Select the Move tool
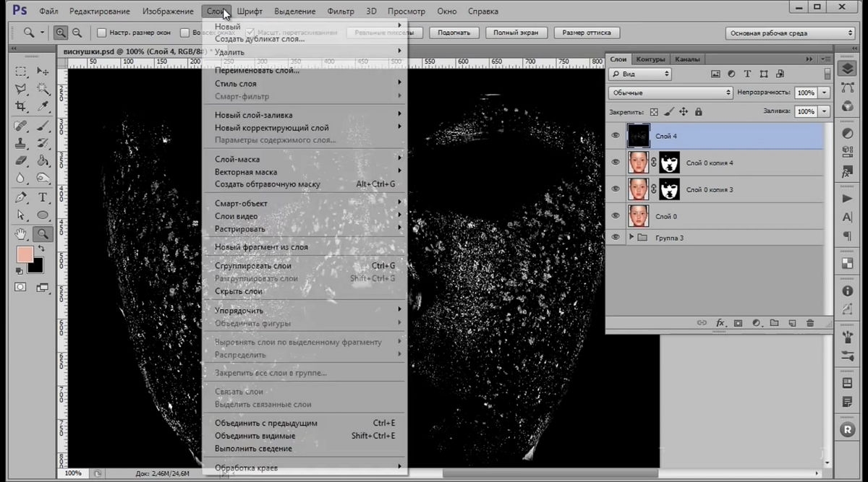This screenshot has height=482, width=868. [43, 72]
